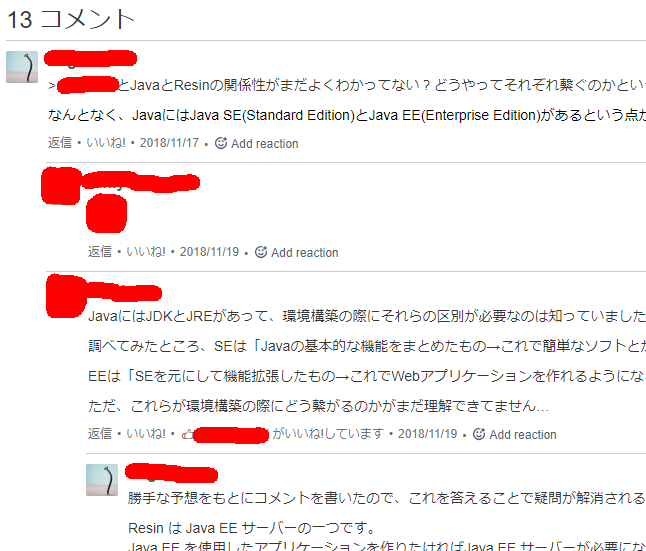This screenshot has width=646, height=551.
Task: Open the nested reply's avatar thumbnail
Action: coord(102,480)
